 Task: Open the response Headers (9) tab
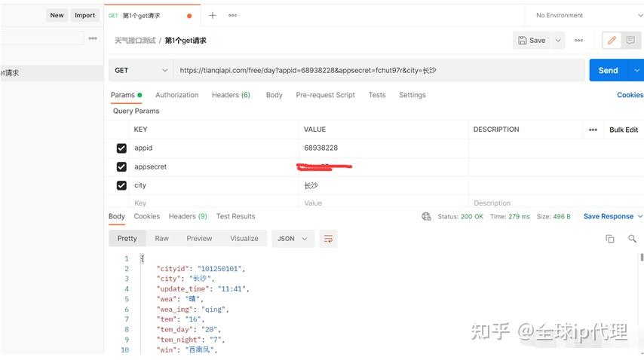(x=188, y=216)
